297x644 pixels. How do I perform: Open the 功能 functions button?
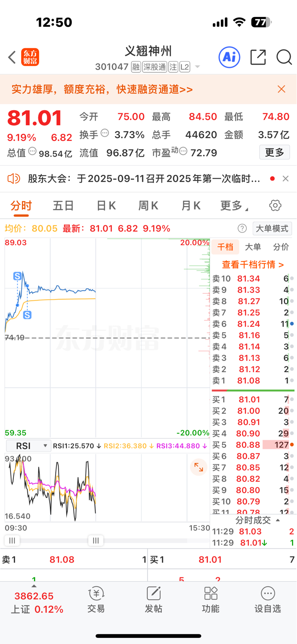pyautogui.click(x=210, y=600)
